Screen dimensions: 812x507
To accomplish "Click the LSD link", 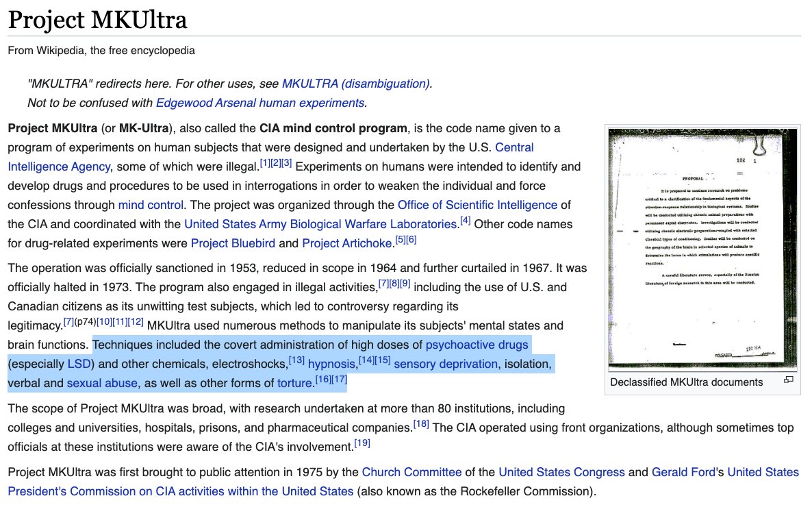I will click(79, 364).
